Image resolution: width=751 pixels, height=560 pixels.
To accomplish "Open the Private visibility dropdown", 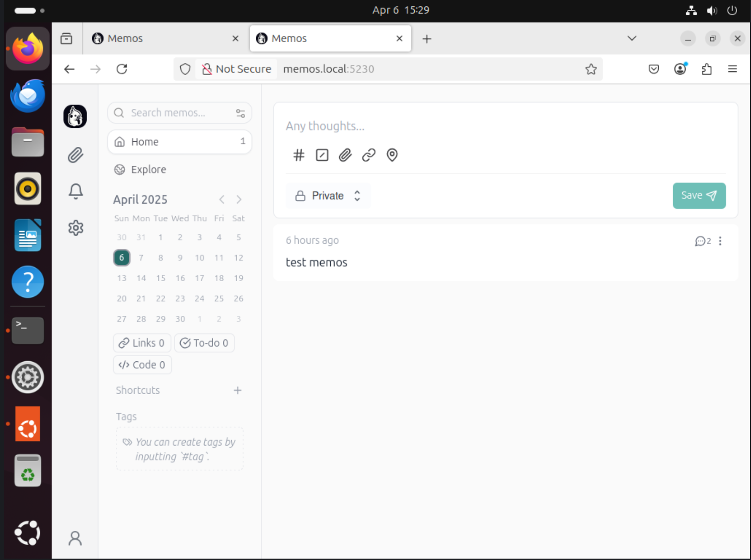I will pos(328,196).
